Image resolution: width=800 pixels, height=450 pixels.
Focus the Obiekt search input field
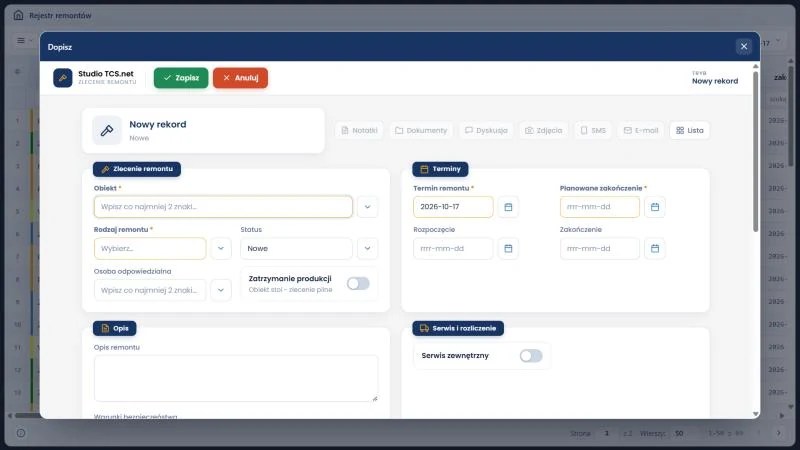pos(223,207)
